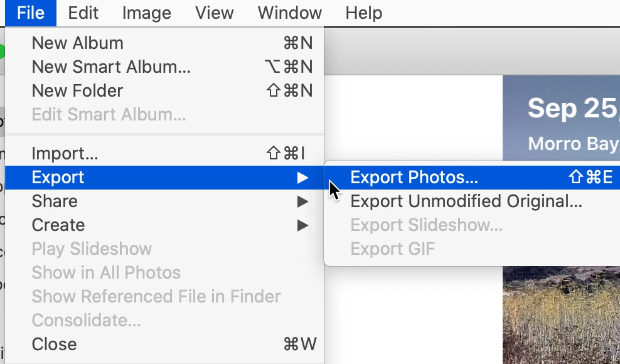Image resolution: width=620 pixels, height=364 pixels.
Task: Expand the Create submenu arrow
Action: [303, 225]
